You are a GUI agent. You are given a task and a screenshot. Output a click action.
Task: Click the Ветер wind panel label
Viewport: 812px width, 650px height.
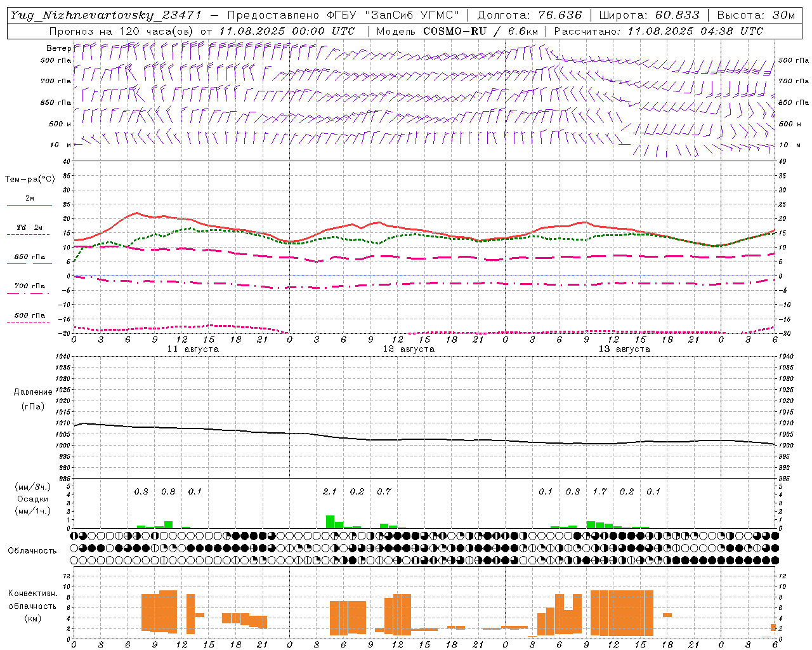pyautogui.click(x=58, y=48)
